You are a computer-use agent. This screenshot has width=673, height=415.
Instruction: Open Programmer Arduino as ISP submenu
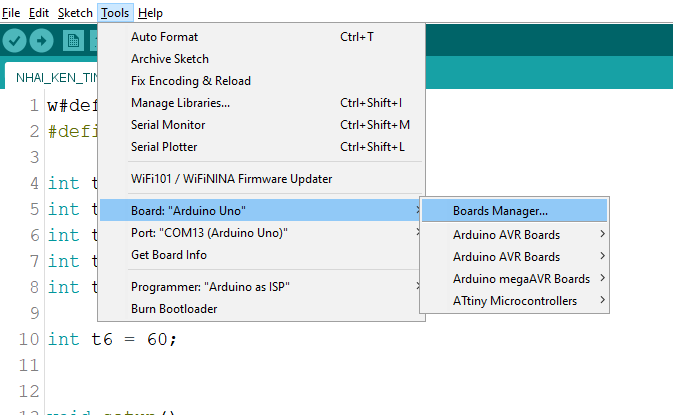point(261,287)
